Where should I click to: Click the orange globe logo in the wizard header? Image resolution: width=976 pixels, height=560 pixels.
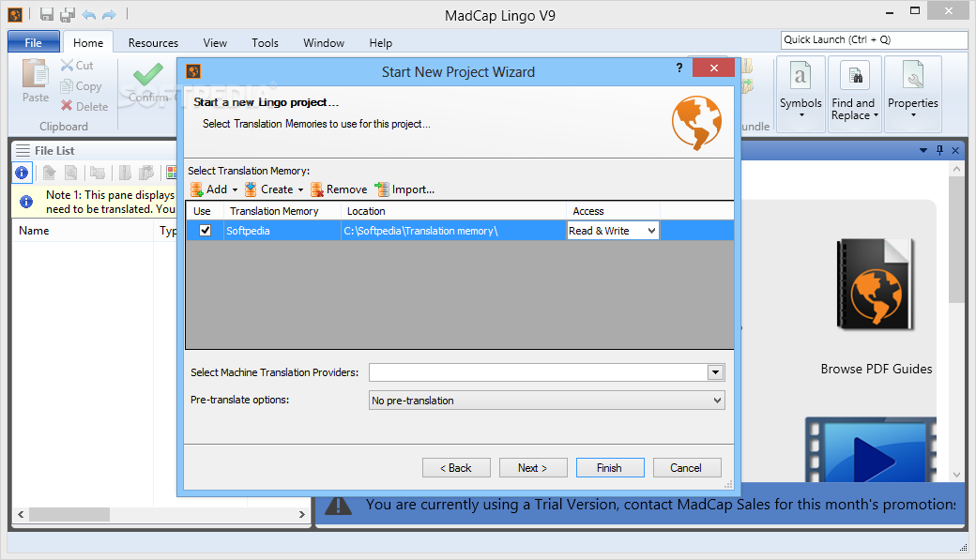click(696, 123)
